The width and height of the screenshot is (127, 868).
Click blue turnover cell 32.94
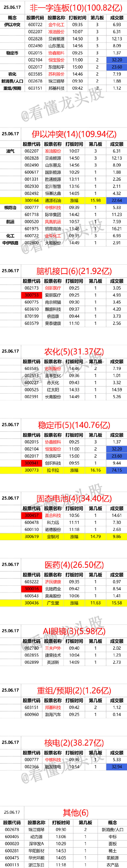[x=117, y=767]
